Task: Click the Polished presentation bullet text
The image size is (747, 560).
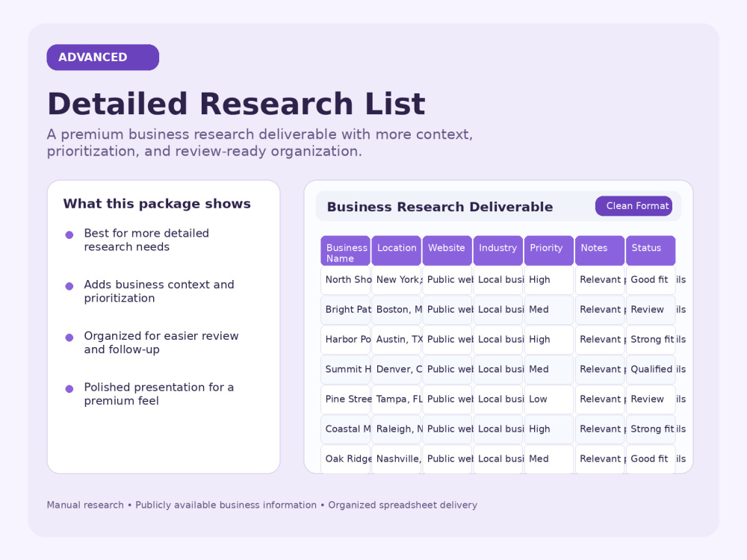Action: click(x=158, y=394)
